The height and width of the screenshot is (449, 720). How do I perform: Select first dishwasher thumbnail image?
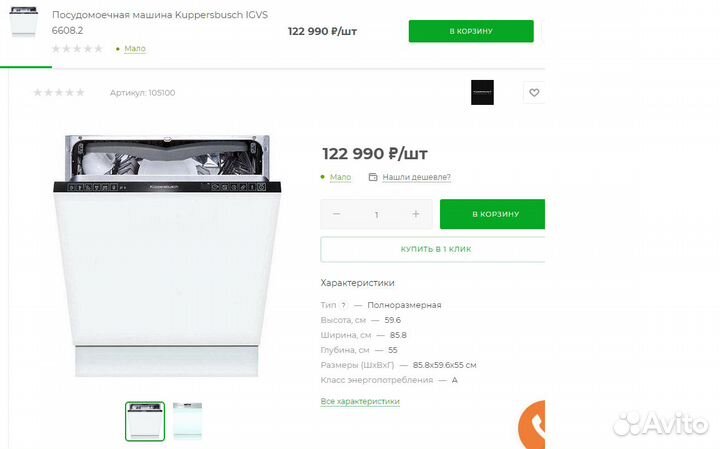[145, 421]
